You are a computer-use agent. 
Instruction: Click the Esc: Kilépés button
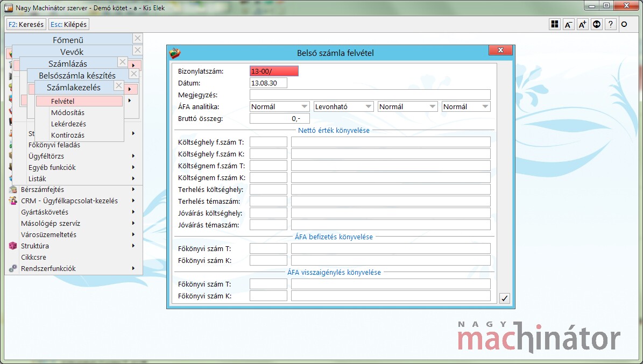click(68, 25)
